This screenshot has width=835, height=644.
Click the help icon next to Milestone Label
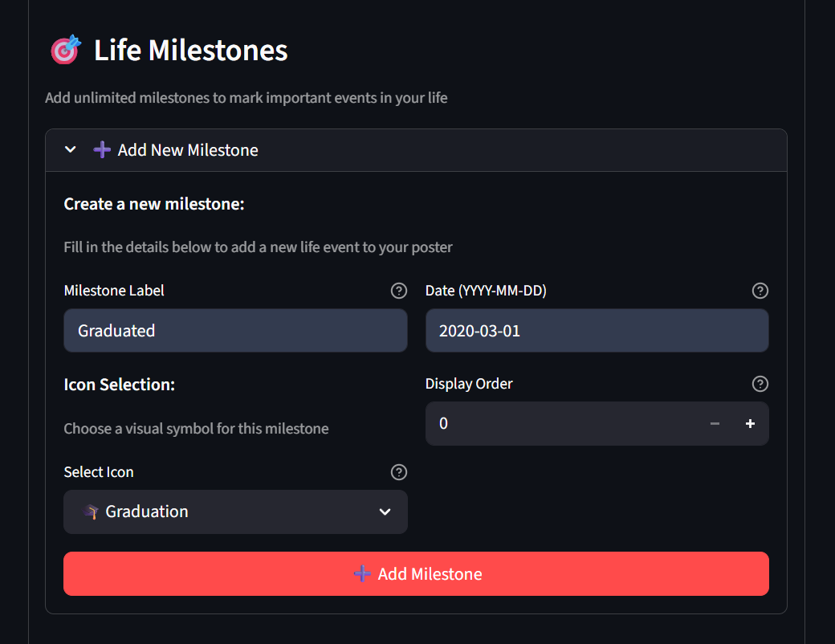[399, 291]
